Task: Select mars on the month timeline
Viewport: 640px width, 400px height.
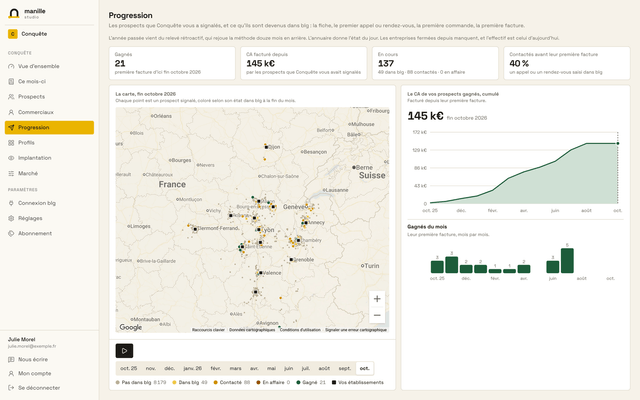Action: tap(236, 368)
